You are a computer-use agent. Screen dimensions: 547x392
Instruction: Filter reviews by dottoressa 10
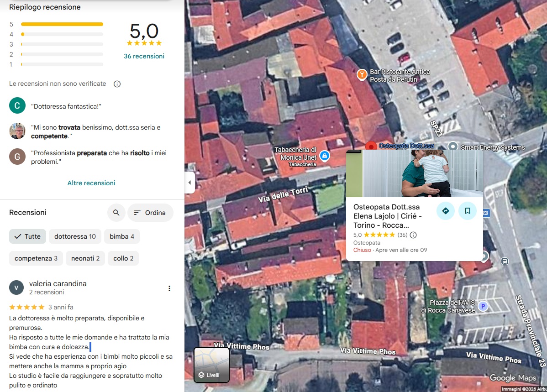point(75,236)
